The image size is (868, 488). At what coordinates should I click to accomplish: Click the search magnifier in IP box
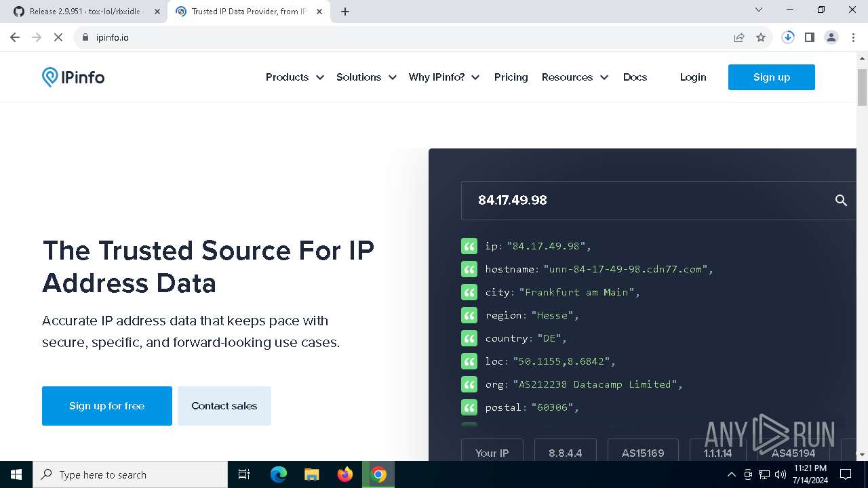tap(841, 201)
